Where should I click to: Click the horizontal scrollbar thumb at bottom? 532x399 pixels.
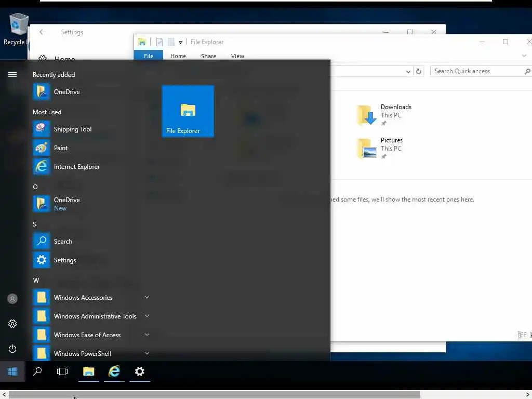[215, 395]
